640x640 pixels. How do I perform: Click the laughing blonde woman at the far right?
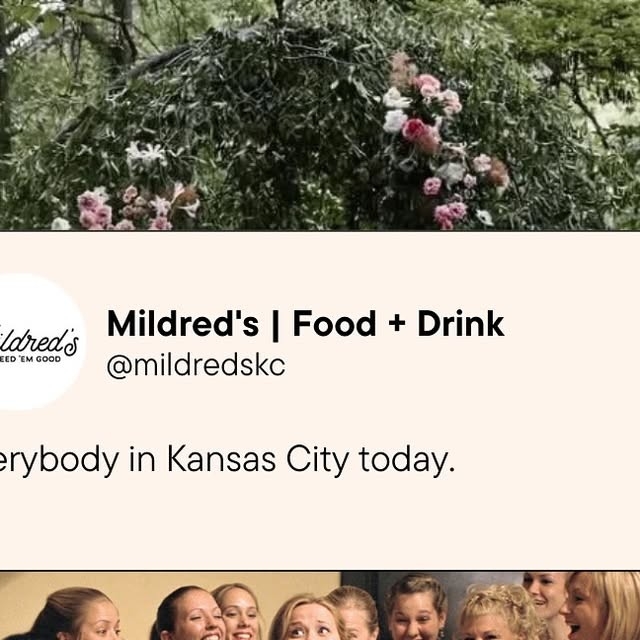click(x=602, y=608)
